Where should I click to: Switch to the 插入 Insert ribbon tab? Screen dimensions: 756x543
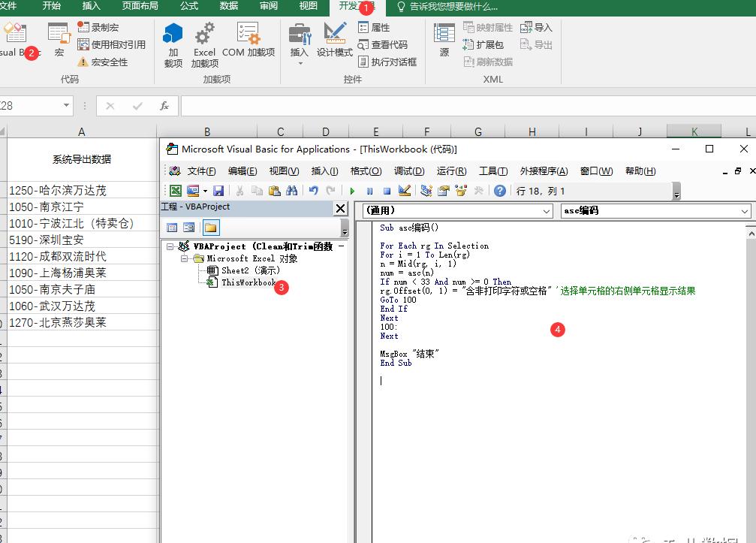pos(91,6)
